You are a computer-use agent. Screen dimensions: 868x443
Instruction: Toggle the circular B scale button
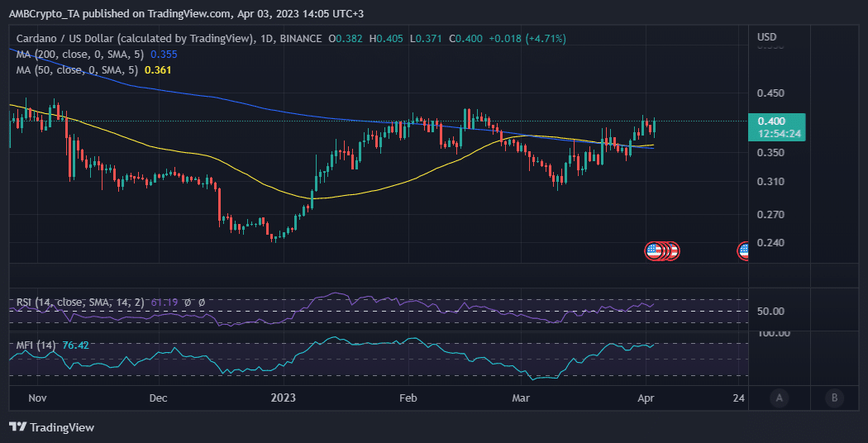click(x=834, y=397)
